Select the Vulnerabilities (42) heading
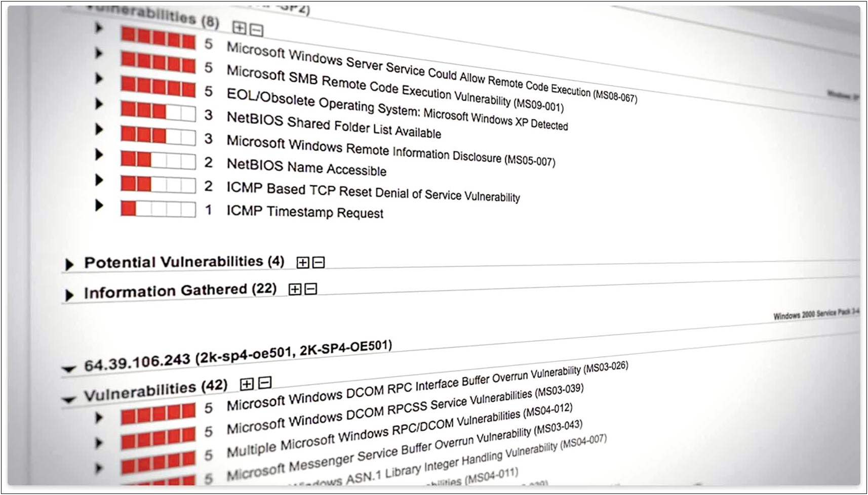The image size is (868, 495). click(x=156, y=391)
